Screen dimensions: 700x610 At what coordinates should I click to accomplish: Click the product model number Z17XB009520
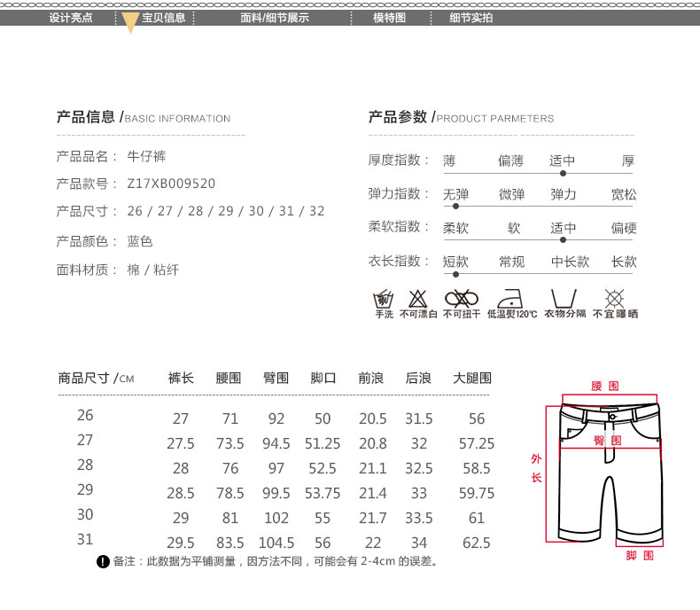coord(171,184)
